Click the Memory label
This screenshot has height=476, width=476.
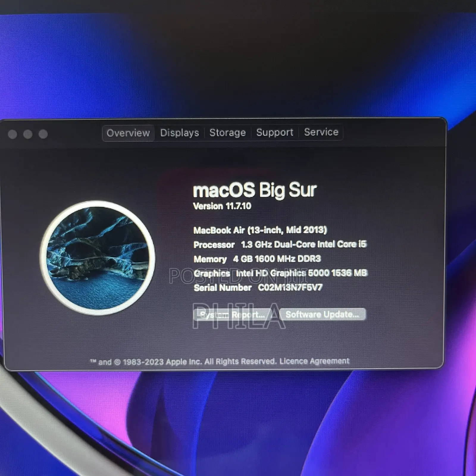(210, 259)
